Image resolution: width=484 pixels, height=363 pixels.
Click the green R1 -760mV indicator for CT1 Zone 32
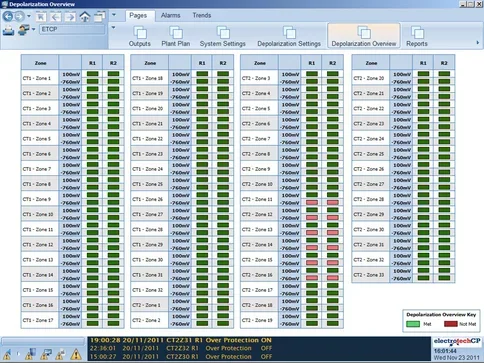pyautogui.click(x=202, y=293)
